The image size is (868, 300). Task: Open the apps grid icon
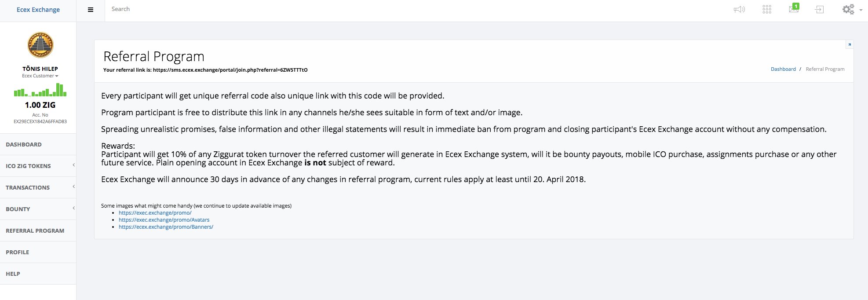click(x=767, y=9)
